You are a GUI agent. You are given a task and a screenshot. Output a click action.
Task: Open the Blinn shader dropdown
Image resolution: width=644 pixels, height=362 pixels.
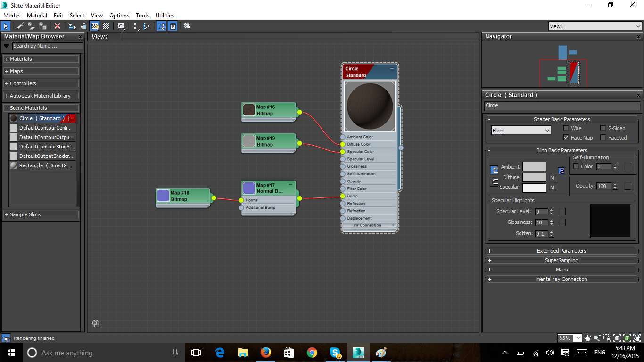click(521, 130)
